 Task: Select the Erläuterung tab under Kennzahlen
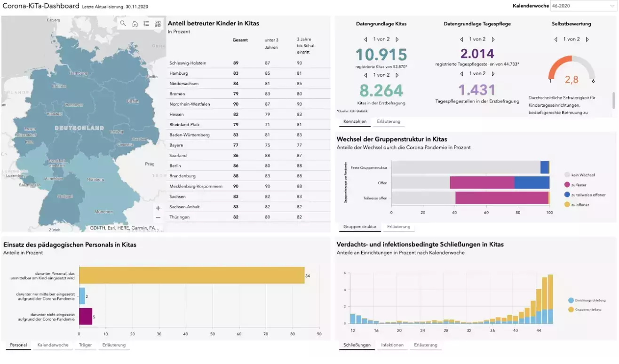tap(389, 121)
